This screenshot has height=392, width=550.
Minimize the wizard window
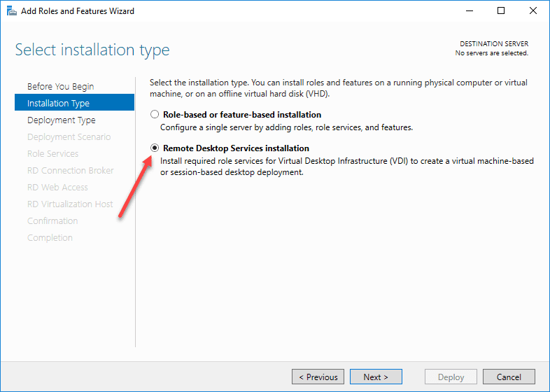(x=469, y=10)
